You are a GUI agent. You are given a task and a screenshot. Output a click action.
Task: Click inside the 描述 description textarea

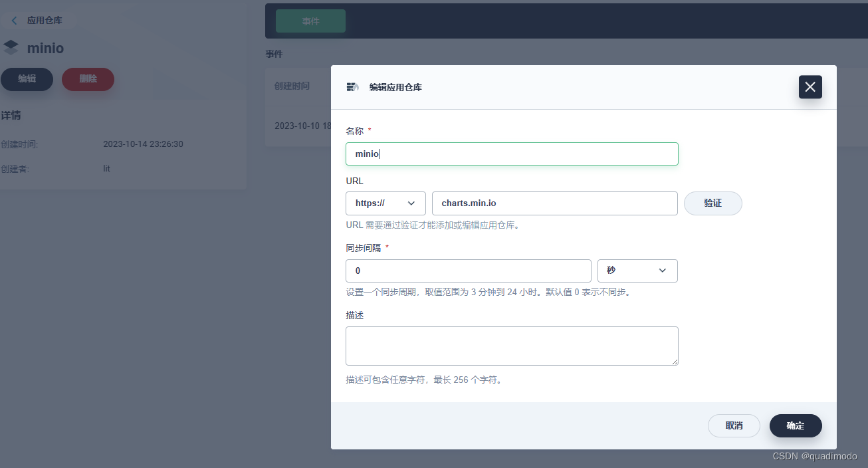[x=512, y=346]
